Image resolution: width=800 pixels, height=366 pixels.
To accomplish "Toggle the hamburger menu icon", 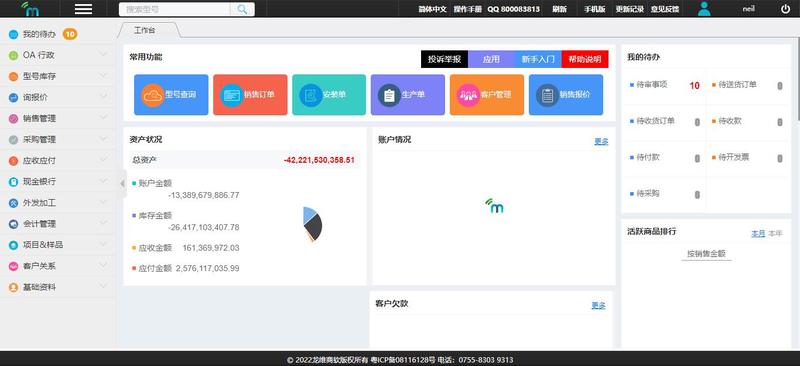I will [83, 9].
